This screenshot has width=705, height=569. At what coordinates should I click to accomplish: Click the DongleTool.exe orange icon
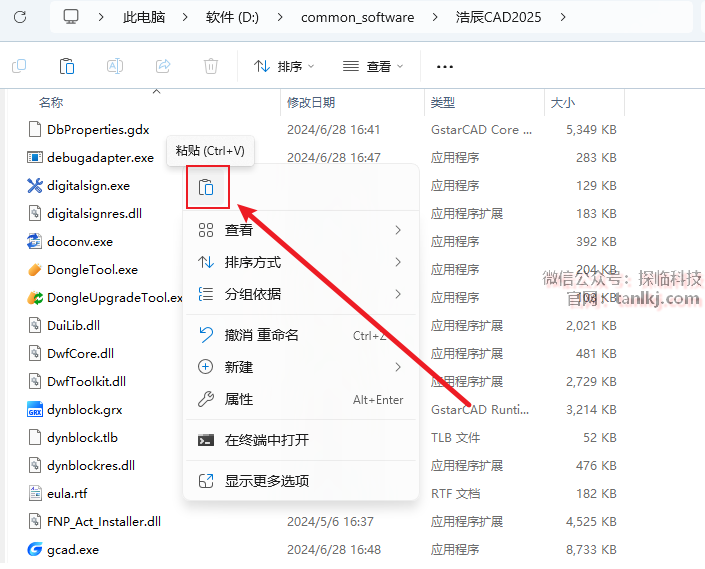click(35, 269)
